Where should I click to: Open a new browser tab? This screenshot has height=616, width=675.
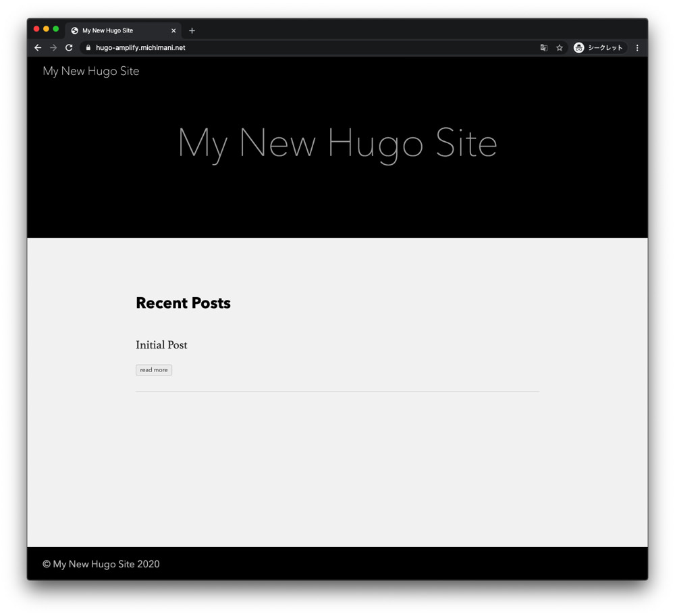[192, 30]
